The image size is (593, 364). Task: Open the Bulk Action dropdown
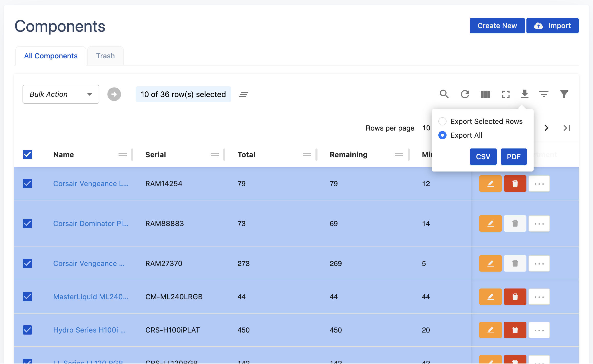[x=61, y=94]
